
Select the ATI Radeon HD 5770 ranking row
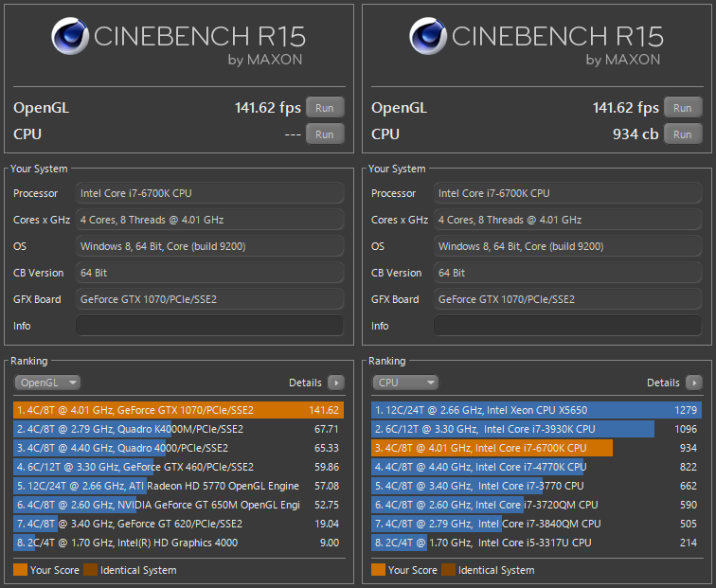point(179,486)
